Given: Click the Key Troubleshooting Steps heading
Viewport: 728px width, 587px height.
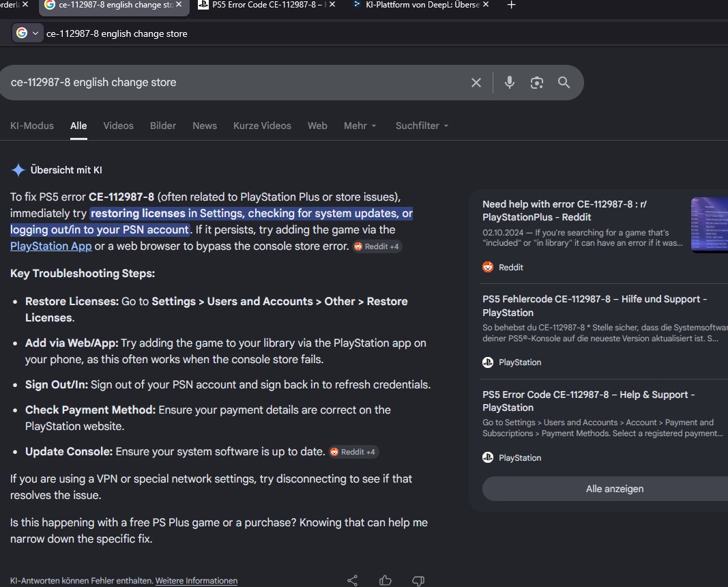Looking at the screenshot, I should coord(83,274).
